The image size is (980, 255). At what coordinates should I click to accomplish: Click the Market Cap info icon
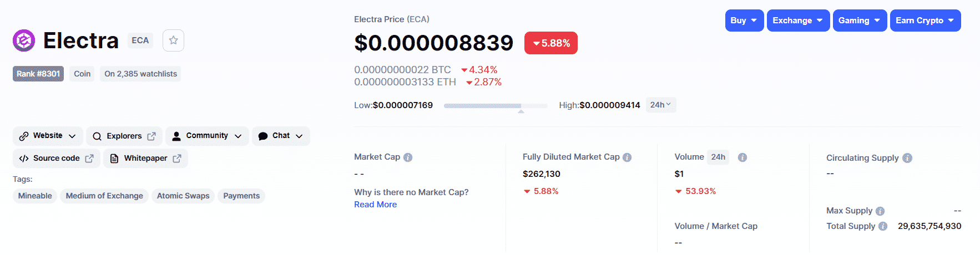(x=408, y=157)
